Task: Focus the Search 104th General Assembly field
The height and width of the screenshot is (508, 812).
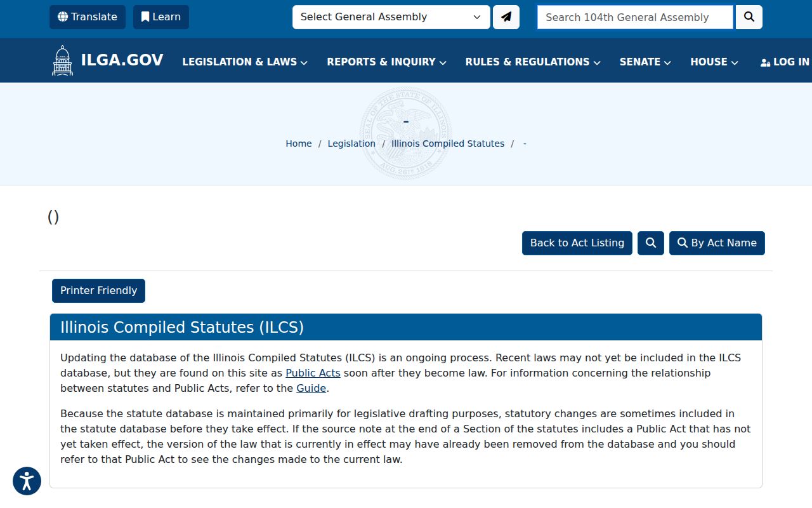Action: click(x=635, y=17)
